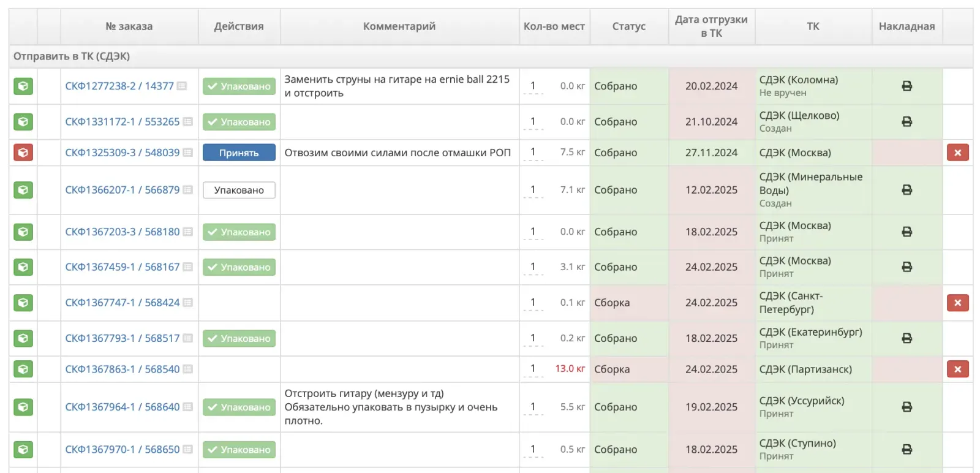Click green box icon for order СКФ1367459-1
This screenshot has height=473, width=980.
[23, 267]
